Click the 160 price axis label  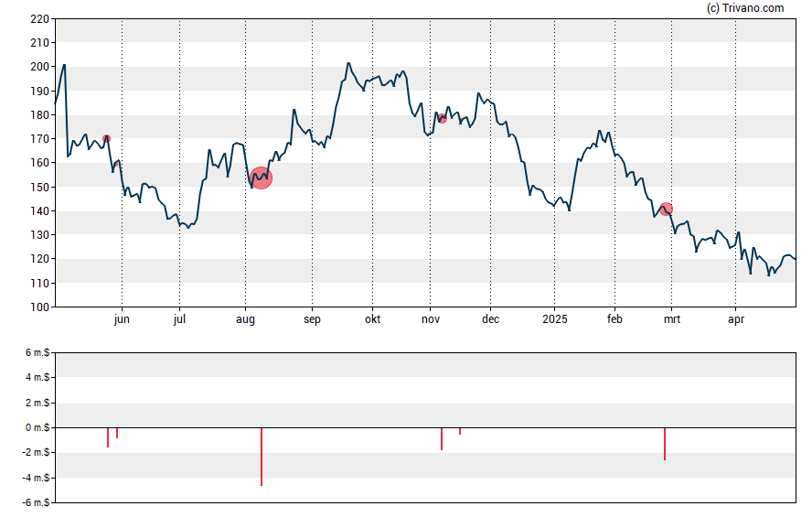pos(40,163)
